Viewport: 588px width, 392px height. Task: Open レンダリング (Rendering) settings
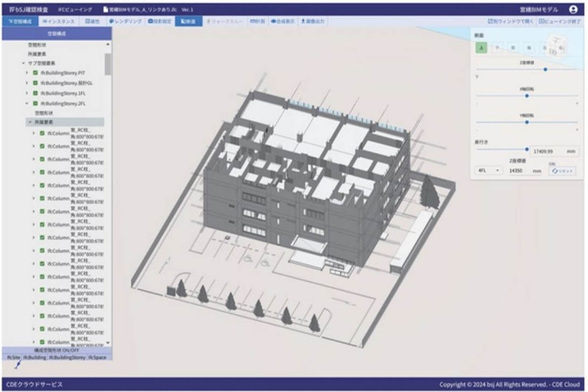pyautogui.click(x=125, y=22)
